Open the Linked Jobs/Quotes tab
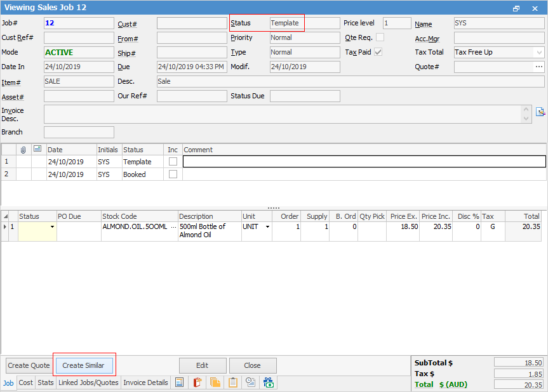This screenshot has width=548, height=392. [88, 382]
